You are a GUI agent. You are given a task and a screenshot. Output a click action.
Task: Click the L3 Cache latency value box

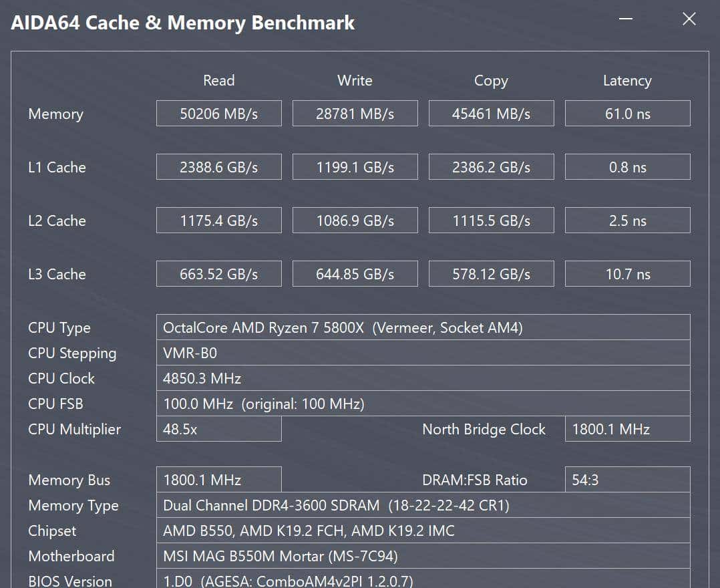click(627, 273)
